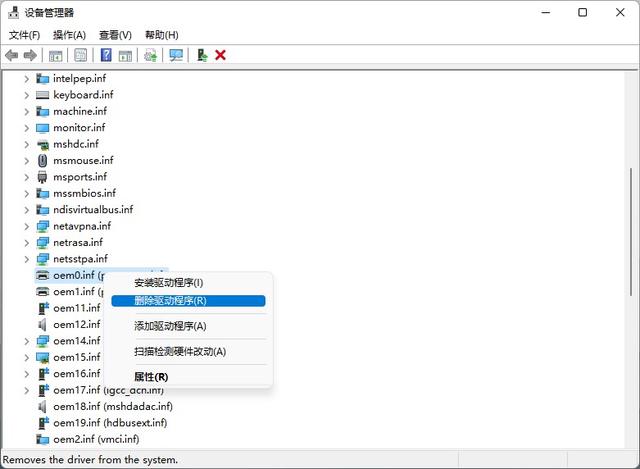Expand the mshdc.inf node chevron
This screenshot has width=640, height=469.
27,144
